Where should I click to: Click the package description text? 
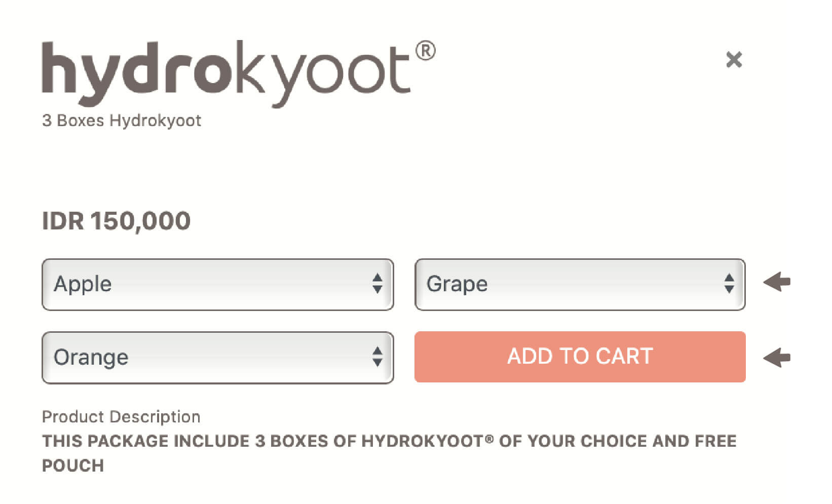tap(389, 453)
